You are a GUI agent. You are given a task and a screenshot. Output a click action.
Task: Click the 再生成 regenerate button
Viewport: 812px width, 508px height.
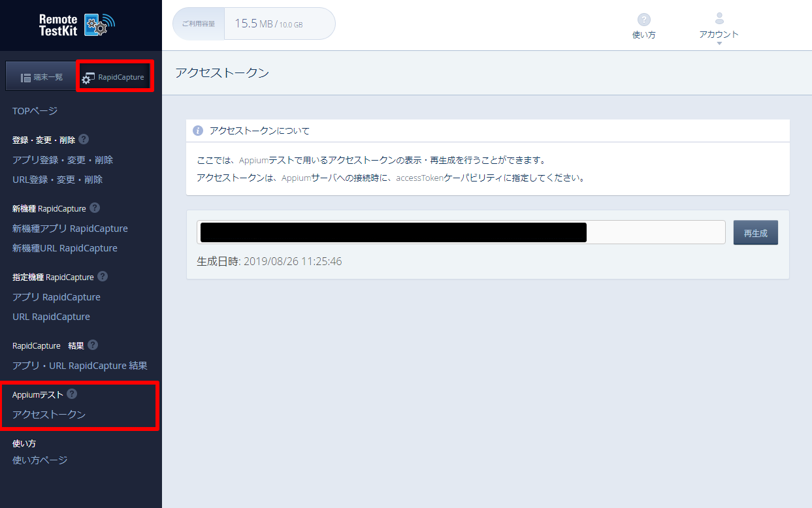(x=756, y=232)
